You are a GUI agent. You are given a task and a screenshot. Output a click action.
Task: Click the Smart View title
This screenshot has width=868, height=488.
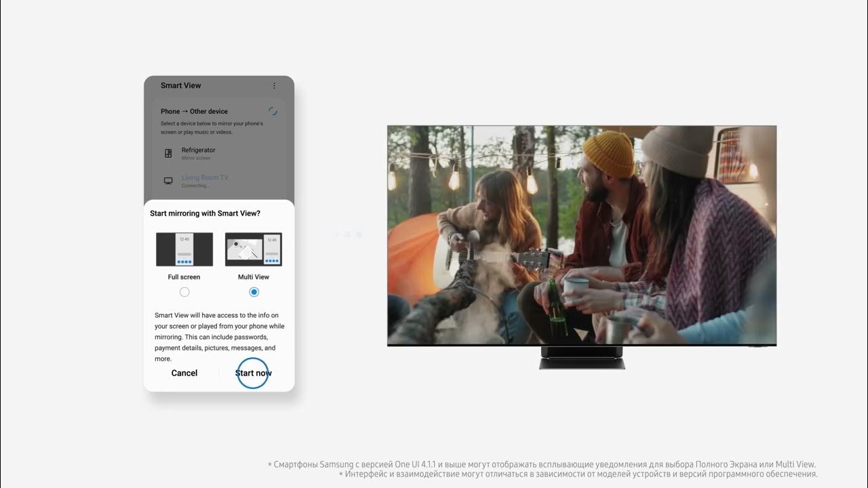click(x=180, y=85)
